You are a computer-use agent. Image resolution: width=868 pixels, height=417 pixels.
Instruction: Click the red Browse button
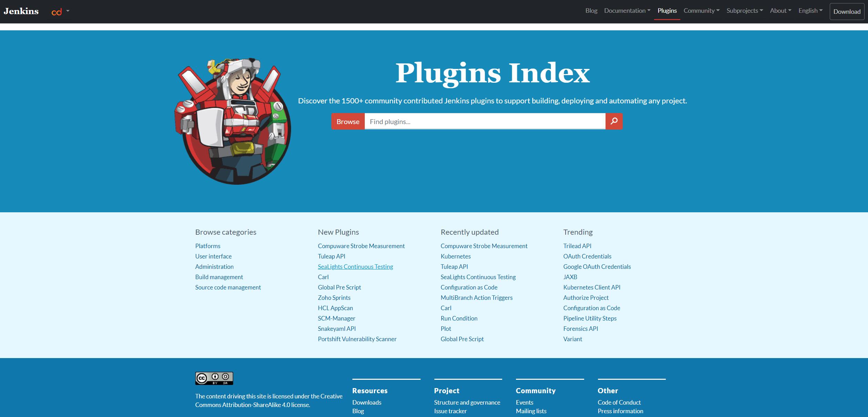[x=348, y=122]
